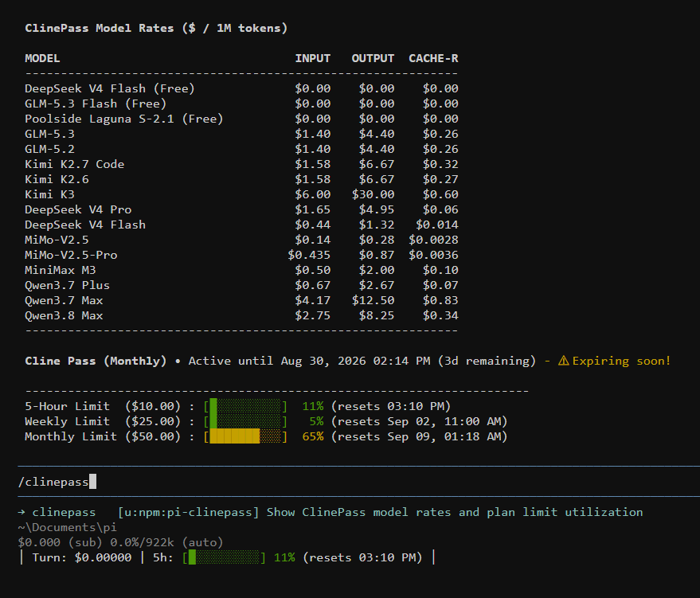Click Poolside Laguna S-2.1 (Free) model name

tap(123, 119)
